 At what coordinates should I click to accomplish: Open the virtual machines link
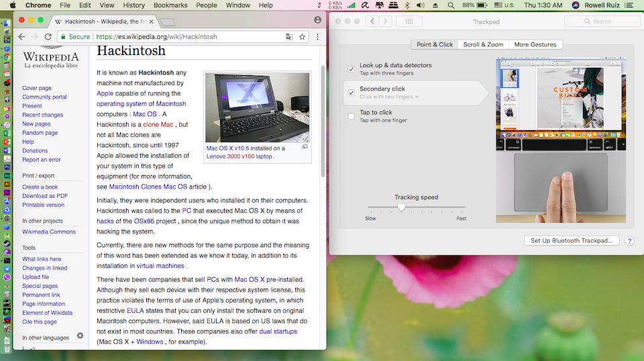pos(160,266)
